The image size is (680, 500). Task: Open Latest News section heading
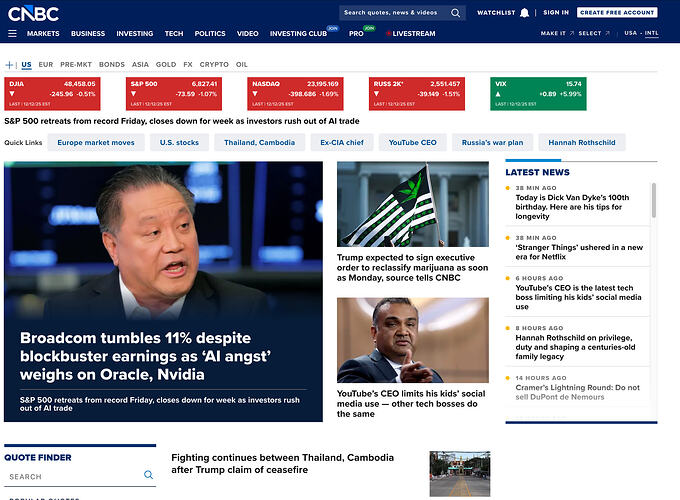point(537,172)
